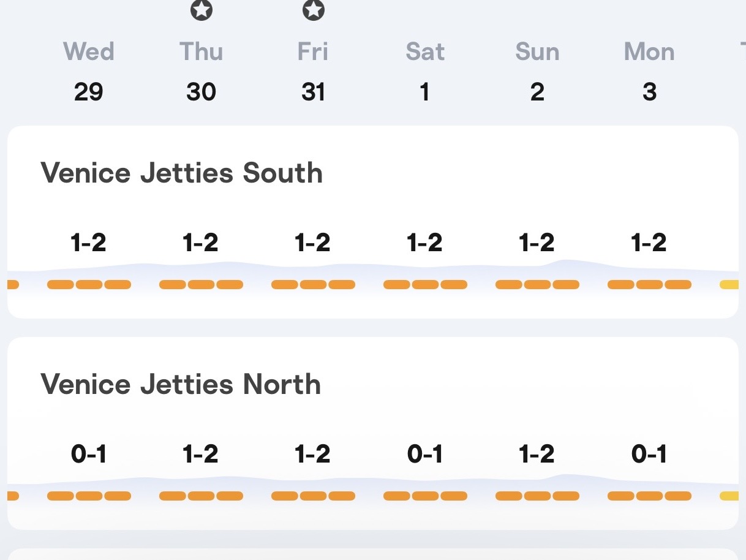Tap Wednesday 0-1 forecast for Venice Jetties North

(x=89, y=455)
